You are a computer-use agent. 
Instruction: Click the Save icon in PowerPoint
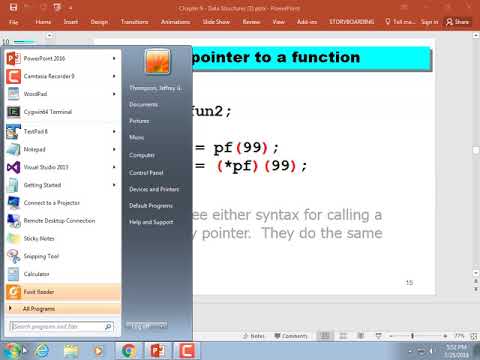[x=13, y=7]
